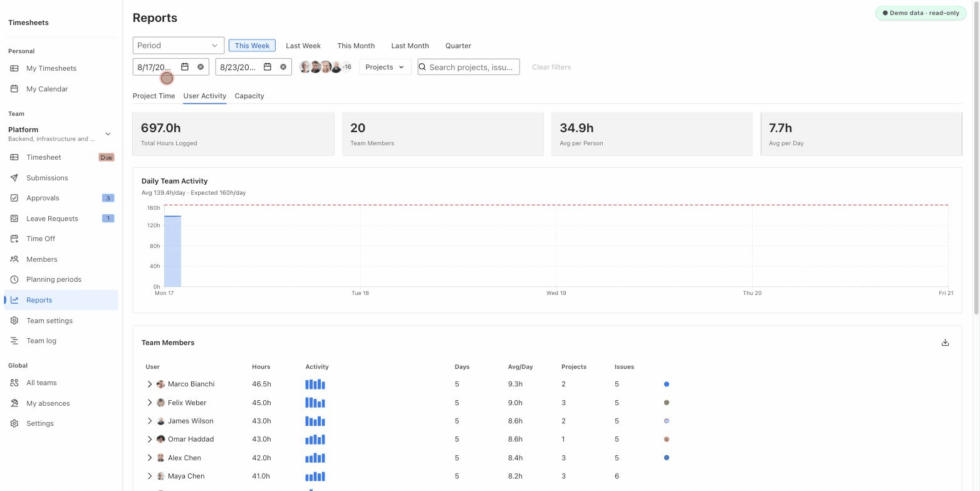Click the Demo data read-only badge

(x=921, y=13)
